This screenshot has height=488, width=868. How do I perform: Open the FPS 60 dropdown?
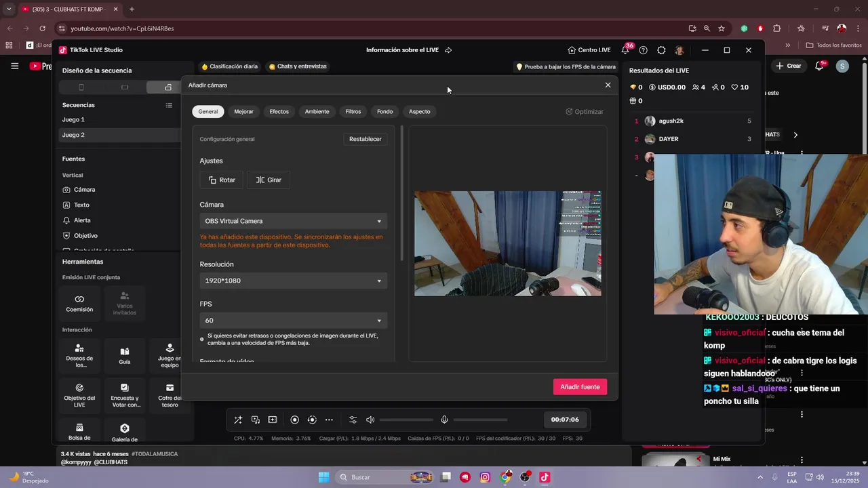click(294, 321)
